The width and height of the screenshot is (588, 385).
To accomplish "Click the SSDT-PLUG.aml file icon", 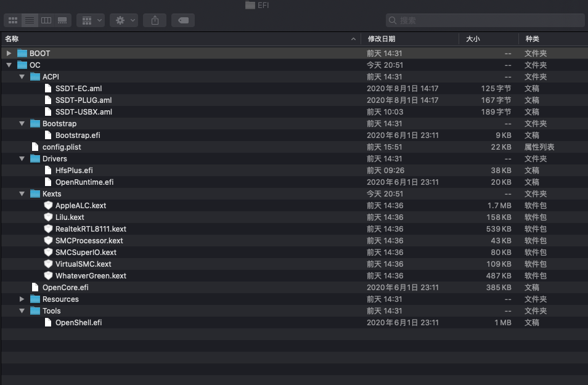I will tap(48, 100).
